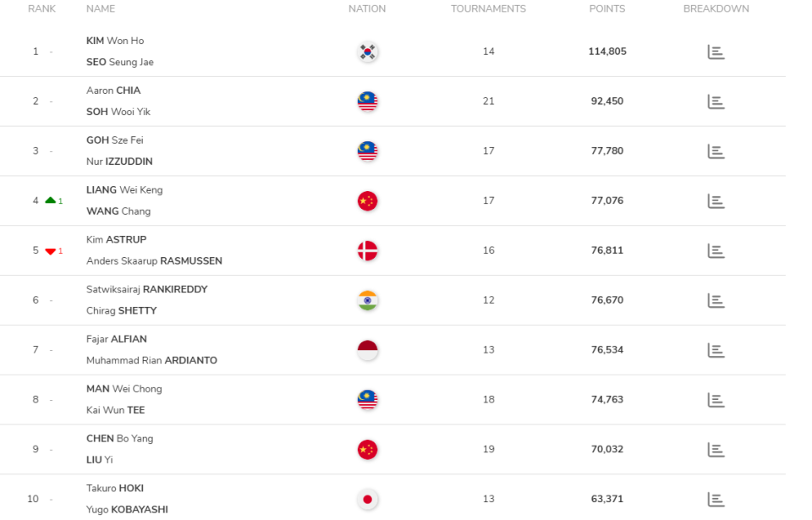Image resolution: width=812 pixels, height=520 pixels.
Task: Show breakdown for Takuro Hoki pair
Action: [716, 500]
